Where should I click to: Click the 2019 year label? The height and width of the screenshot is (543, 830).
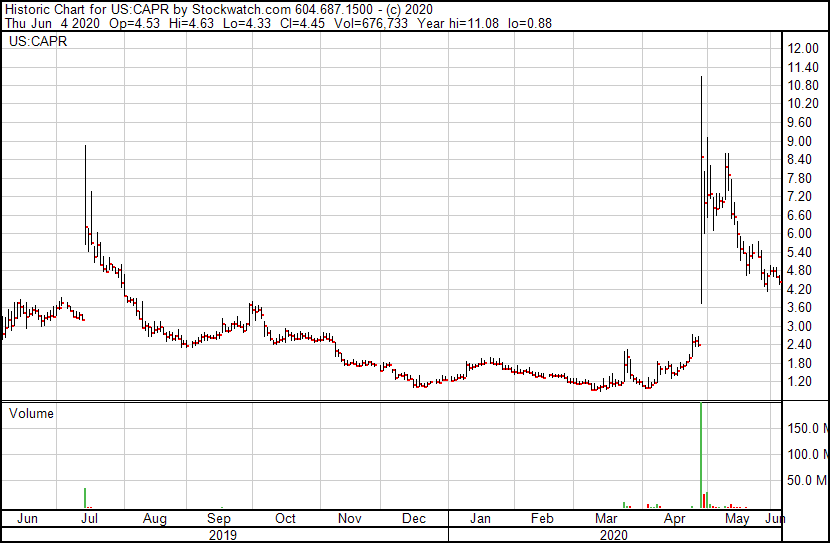coord(223,535)
